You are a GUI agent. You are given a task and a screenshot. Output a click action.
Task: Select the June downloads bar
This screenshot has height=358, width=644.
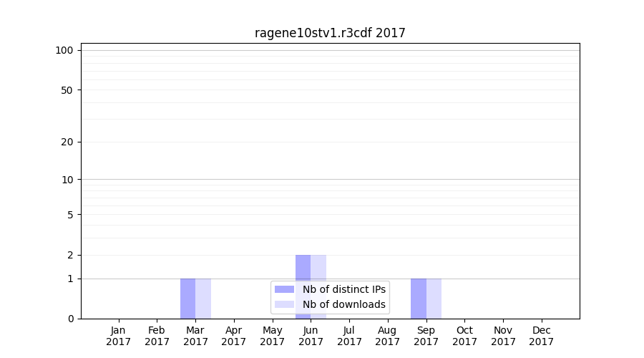pyautogui.click(x=318, y=268)
